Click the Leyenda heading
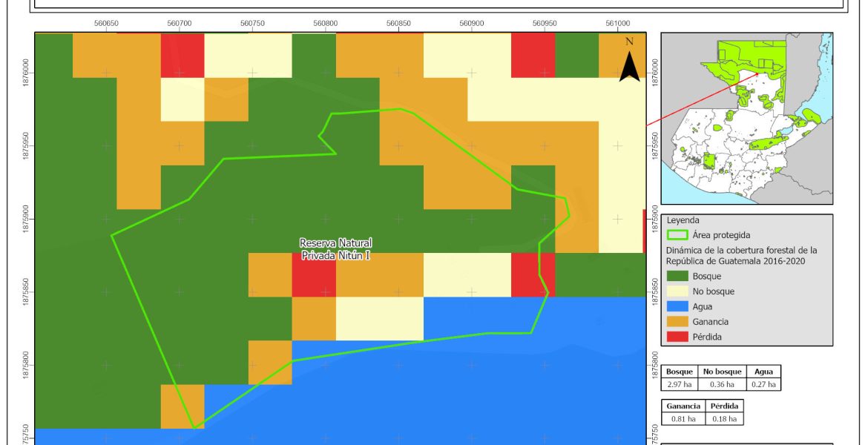Image resolution: width=868 pixels, height=445 pixels. point(683,220)
